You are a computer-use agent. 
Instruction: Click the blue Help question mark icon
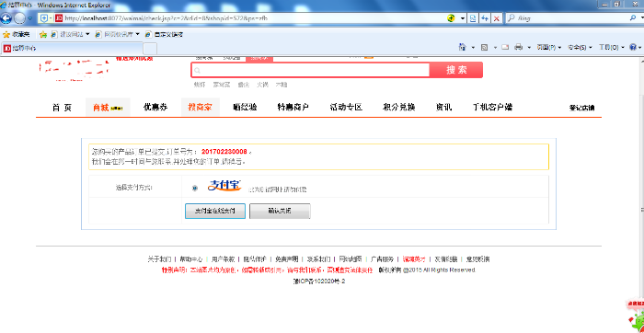633,47
